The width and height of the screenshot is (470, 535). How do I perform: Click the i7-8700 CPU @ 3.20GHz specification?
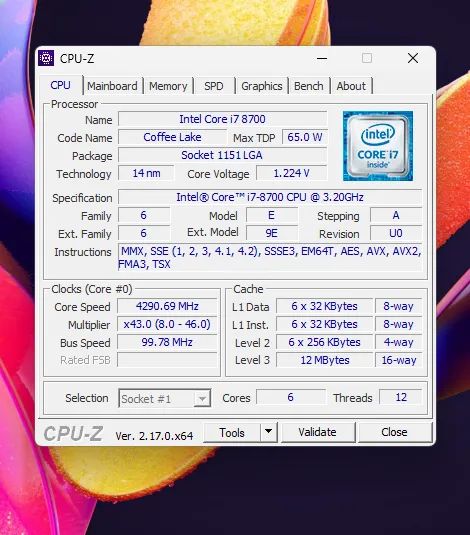270,197
